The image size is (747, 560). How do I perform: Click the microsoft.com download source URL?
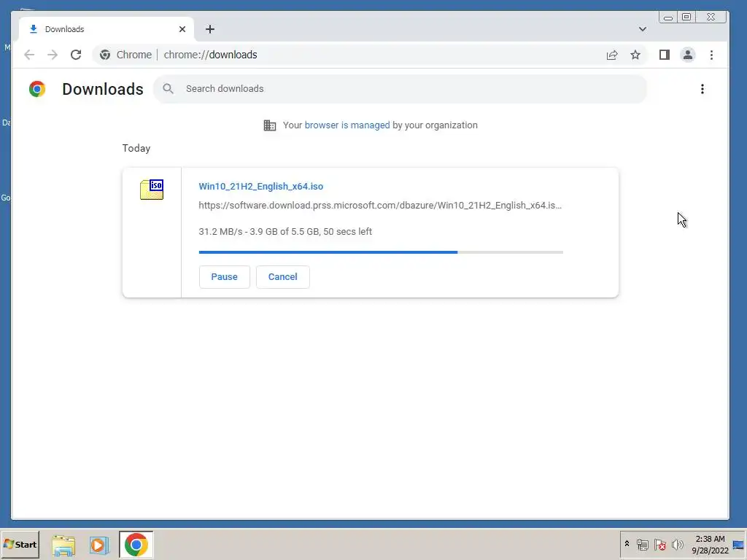point(379,205)
